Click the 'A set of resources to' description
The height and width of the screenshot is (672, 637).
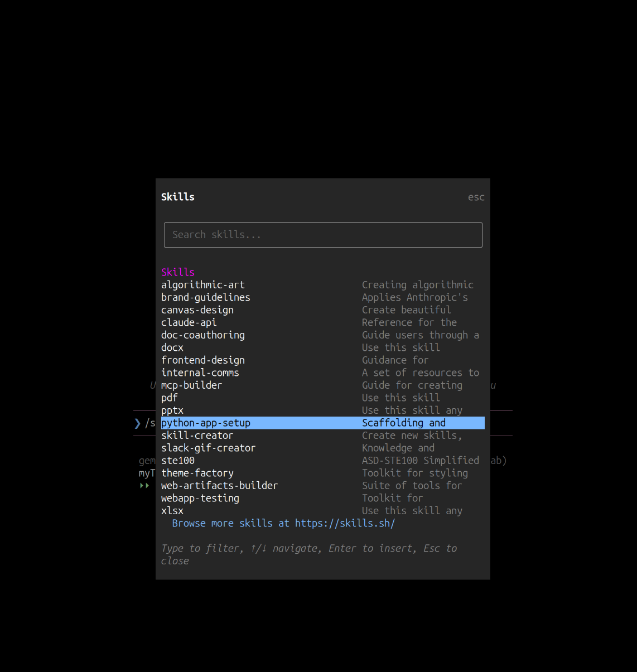coord(421,373)
